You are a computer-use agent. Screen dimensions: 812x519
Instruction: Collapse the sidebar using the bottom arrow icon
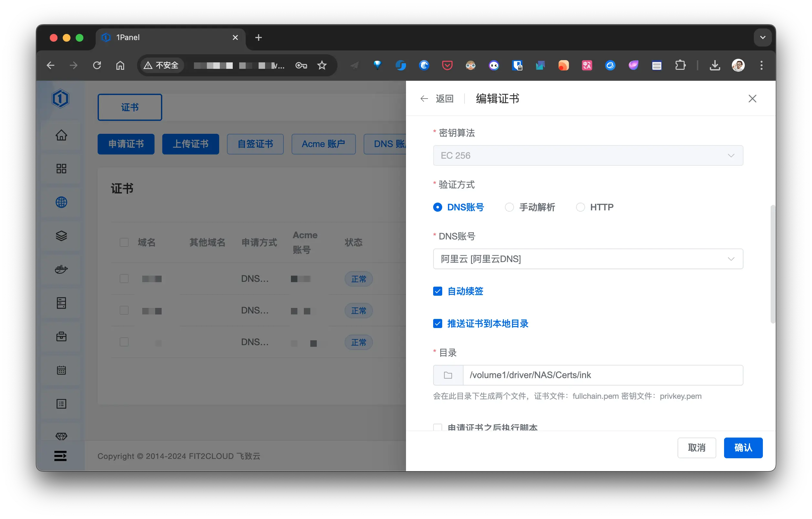coord(61,456)
